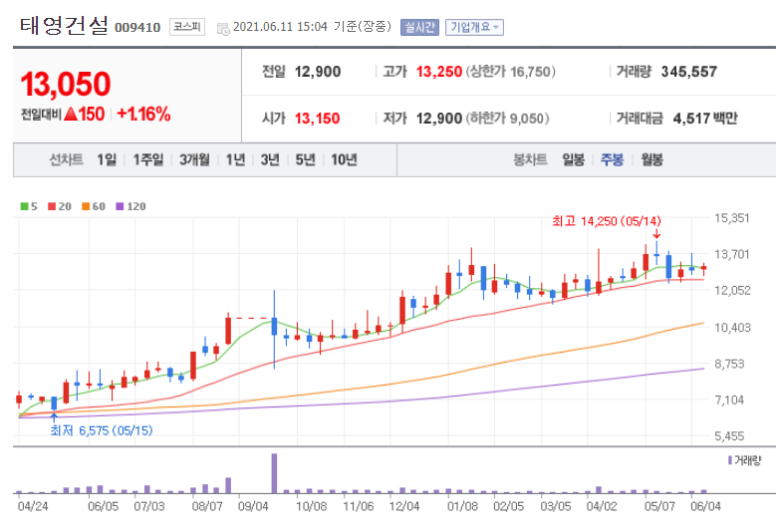Screen dimensions: 776x532
Task: Click the orange 60 moving average legend swatch
Action: point(86,206)
